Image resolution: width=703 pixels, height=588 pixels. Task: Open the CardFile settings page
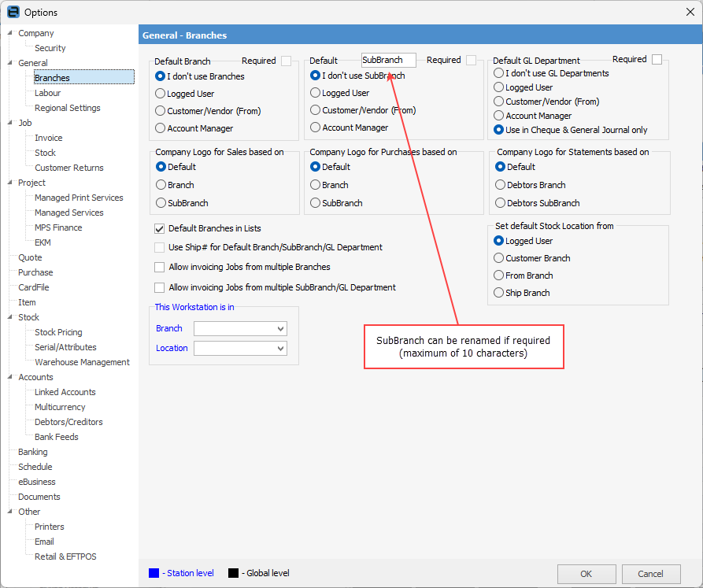click(x=34, y=287)
